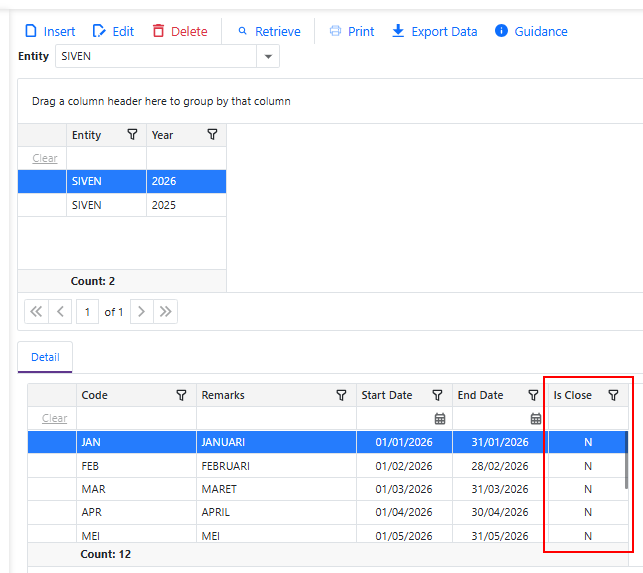
Task: Click the Edit toolbar button
Action: click(113, 31)
